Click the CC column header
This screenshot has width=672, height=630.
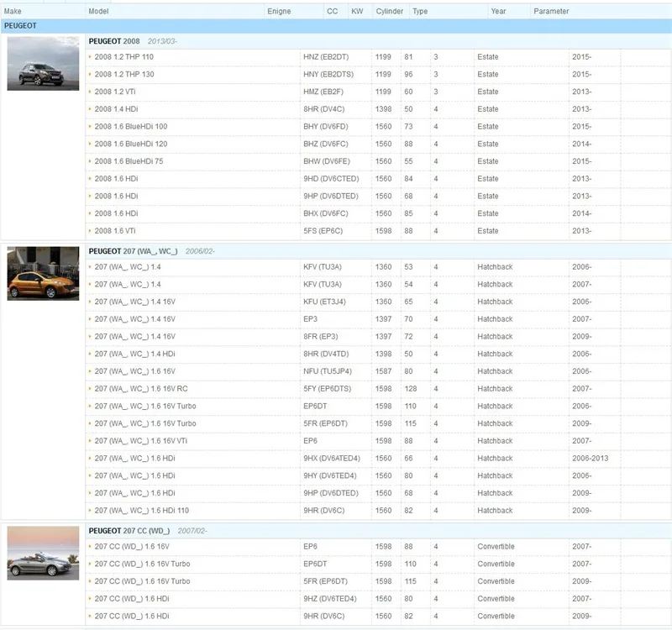pyautogui.click(x=332, y=11)
